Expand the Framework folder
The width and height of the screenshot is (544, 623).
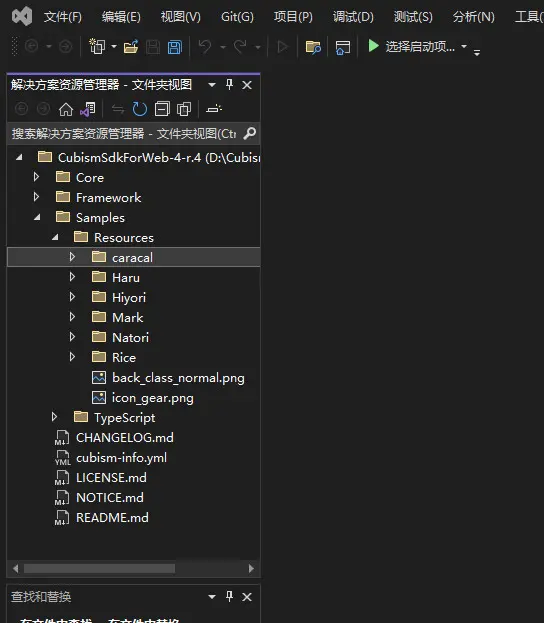[36, 196]
